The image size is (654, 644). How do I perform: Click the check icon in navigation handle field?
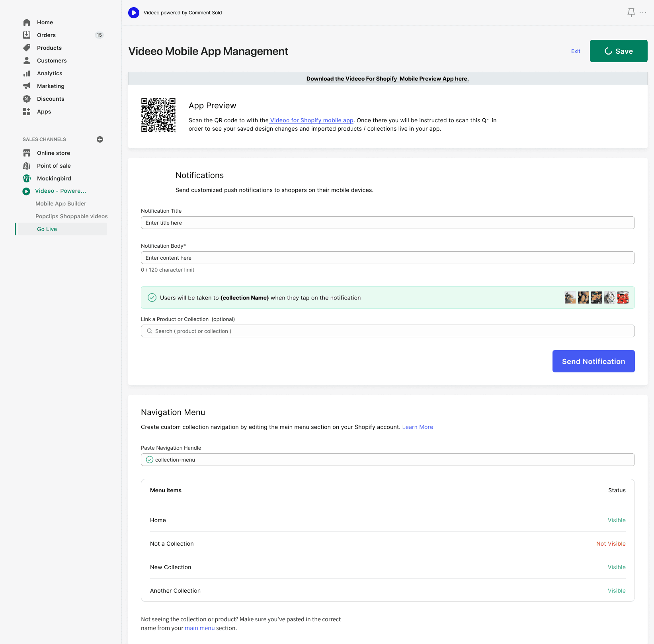click(150, 460)
